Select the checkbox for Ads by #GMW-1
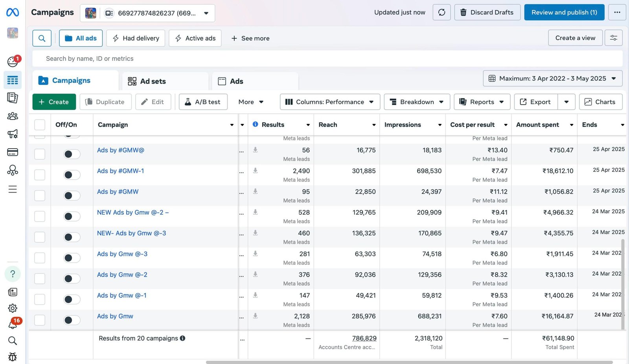 click(40, 175)
